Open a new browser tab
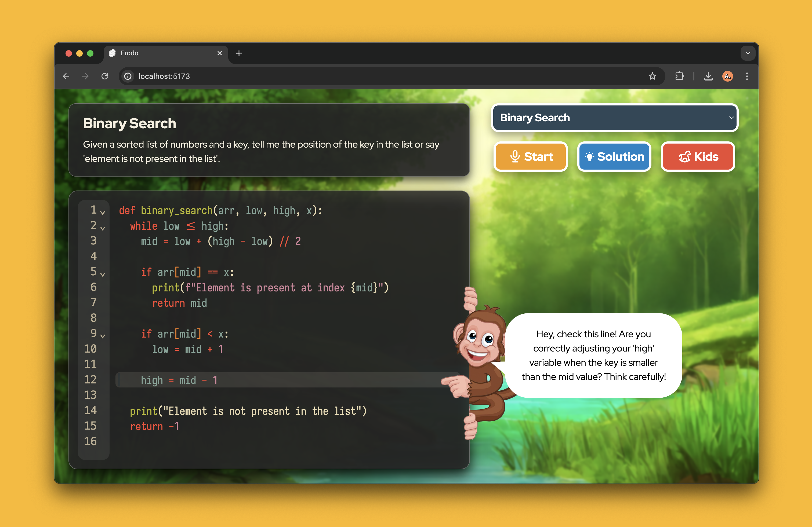 tap(239, 53)
